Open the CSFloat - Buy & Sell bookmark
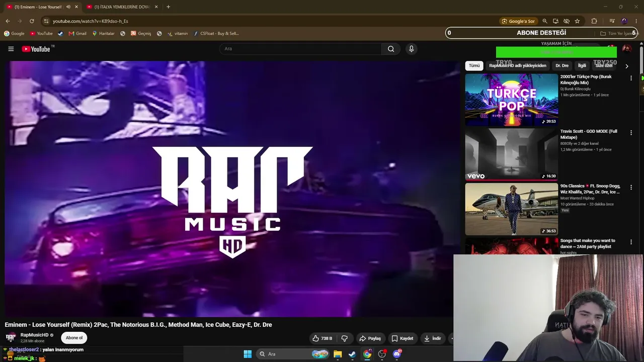The width and height of the screenshot is (644, 362). coord(216,34)
